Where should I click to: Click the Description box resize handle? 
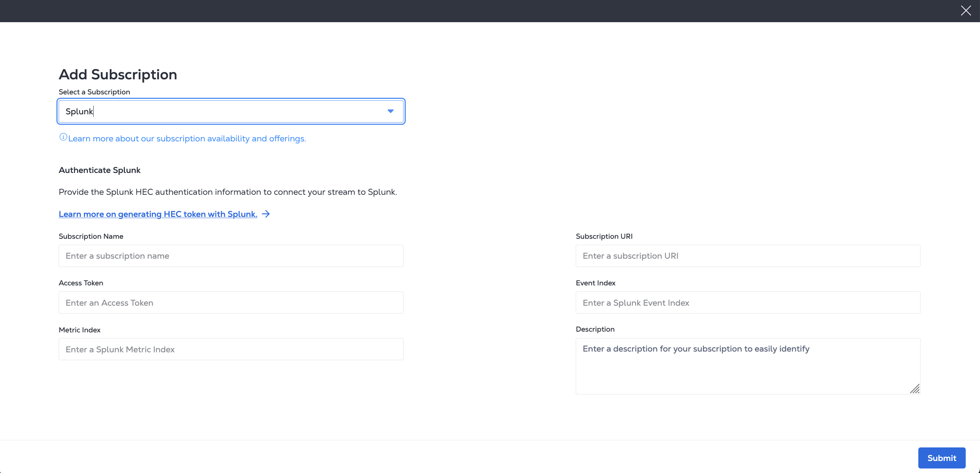click(x=915, y=389)
